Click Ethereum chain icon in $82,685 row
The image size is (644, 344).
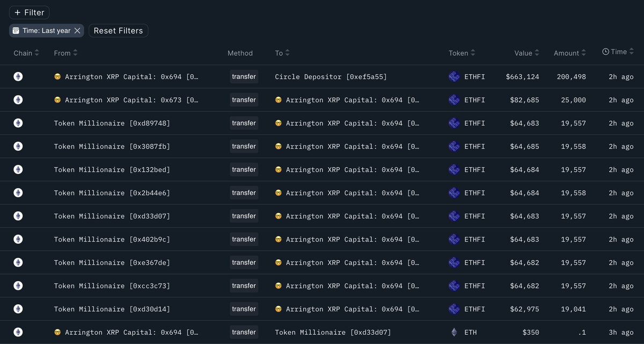[18, 100]
